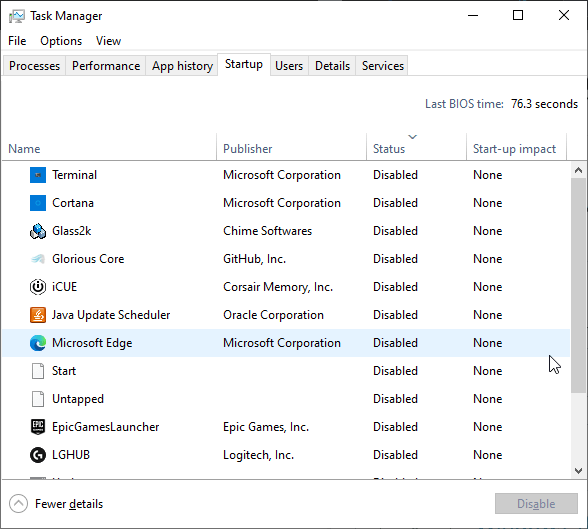Image resolution: width=588 pixels, height=529 pixels.
Task: Click the Terminal app icon
Action: click(x=38, y=175)
